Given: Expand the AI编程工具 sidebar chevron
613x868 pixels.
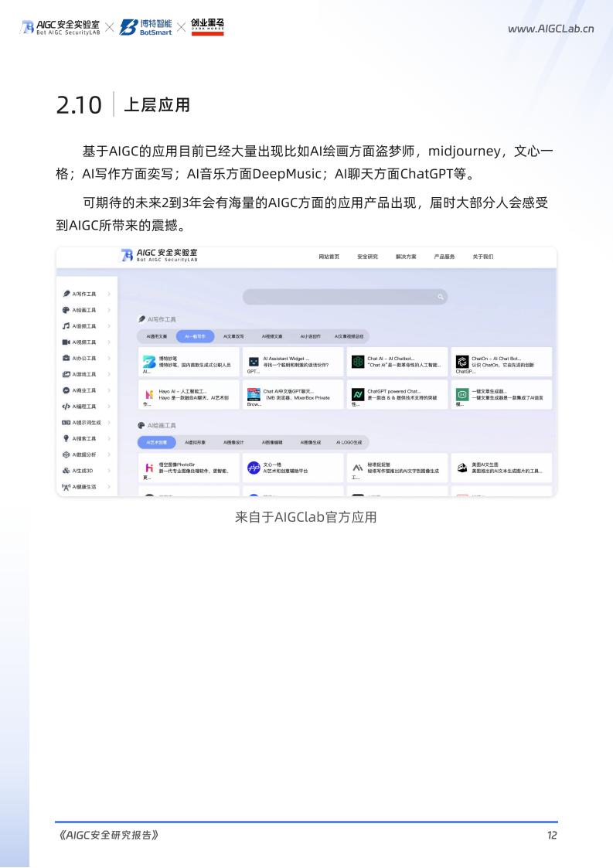Looking at the screenshot, I should [109, 407].
